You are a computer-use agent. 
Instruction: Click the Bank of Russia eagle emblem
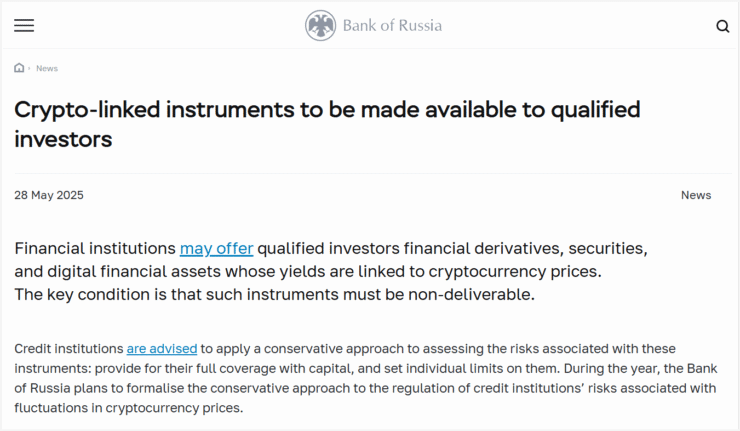click(320, 25)
